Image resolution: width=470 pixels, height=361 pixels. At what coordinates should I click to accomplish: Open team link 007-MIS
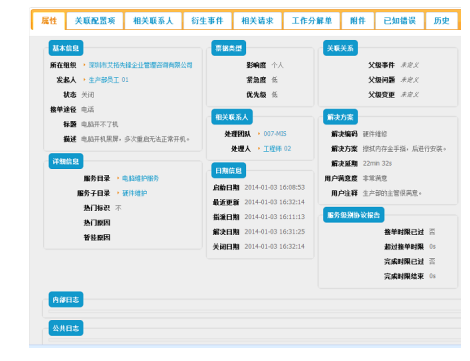coord(275,134)
